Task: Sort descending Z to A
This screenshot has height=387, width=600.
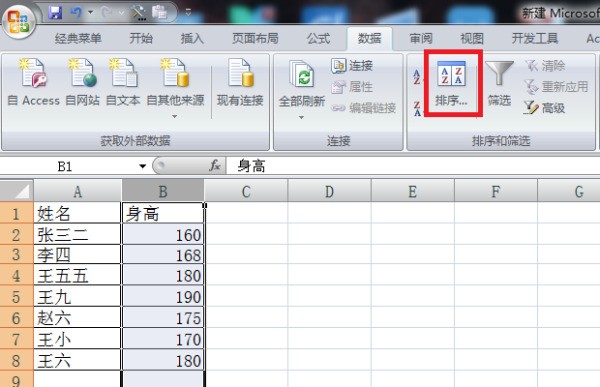Action: coord(417,108)
